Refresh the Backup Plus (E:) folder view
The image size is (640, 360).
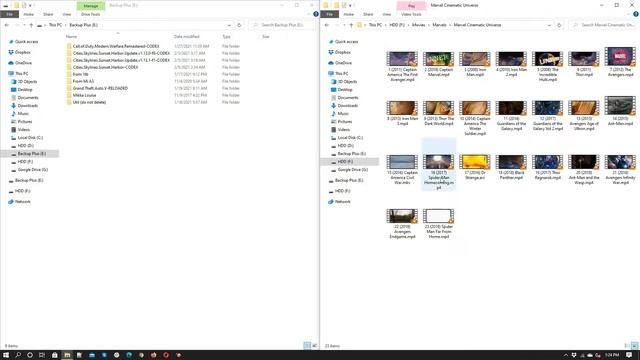(239, 25)
